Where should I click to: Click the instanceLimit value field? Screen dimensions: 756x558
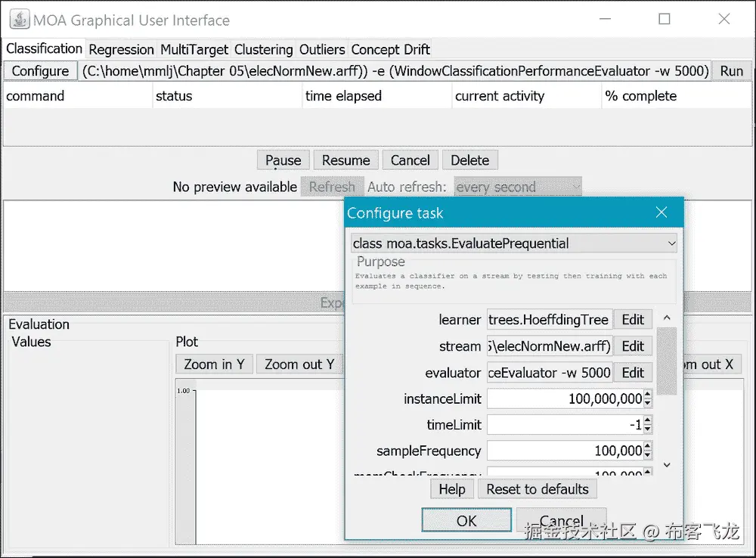coord(565,399)
